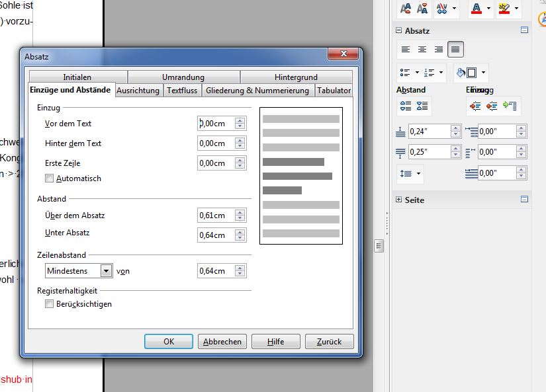Open the Tabulator tab
The height and width of the screenshot is (392, 546).
(334, 91)
